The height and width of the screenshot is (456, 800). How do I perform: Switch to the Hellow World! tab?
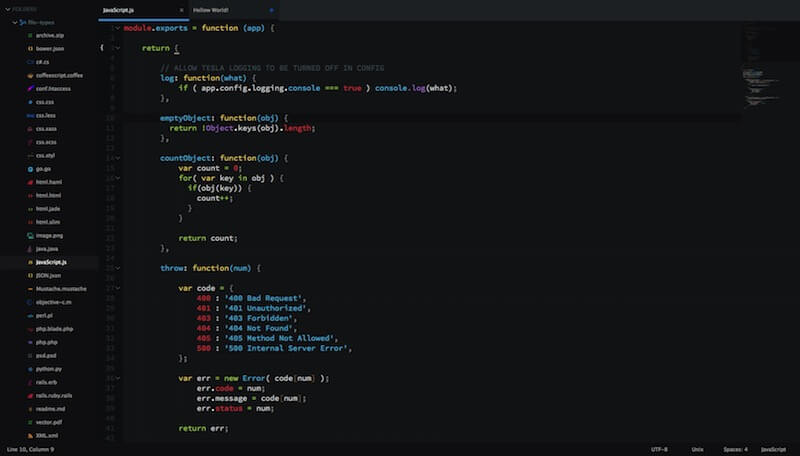[x=211, y=9]
